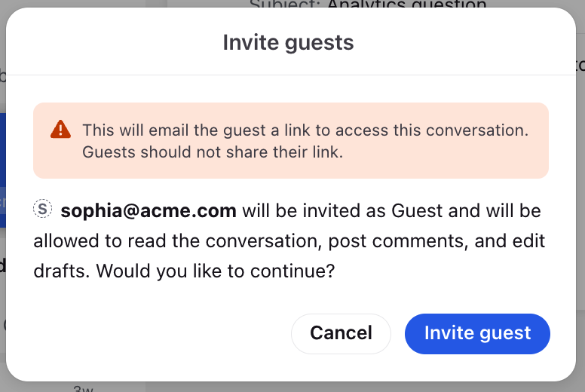585x392 pixels.
Task: Dismiss the dialog with Cancel
Action: 341,333
